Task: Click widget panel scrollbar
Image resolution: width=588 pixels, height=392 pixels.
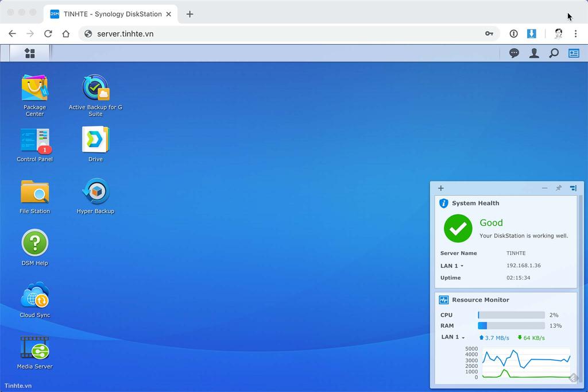Action: point(581,289)
